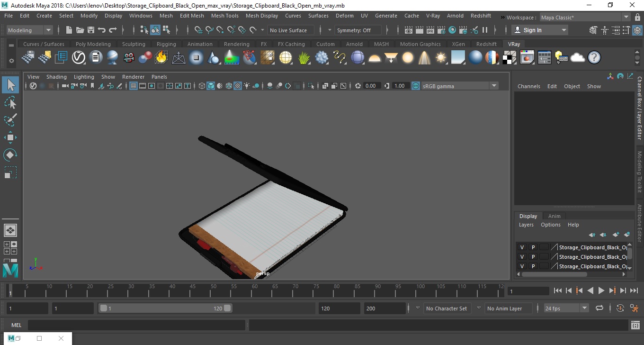Open the No Character Set dropdown arrow

click(418, 308)
